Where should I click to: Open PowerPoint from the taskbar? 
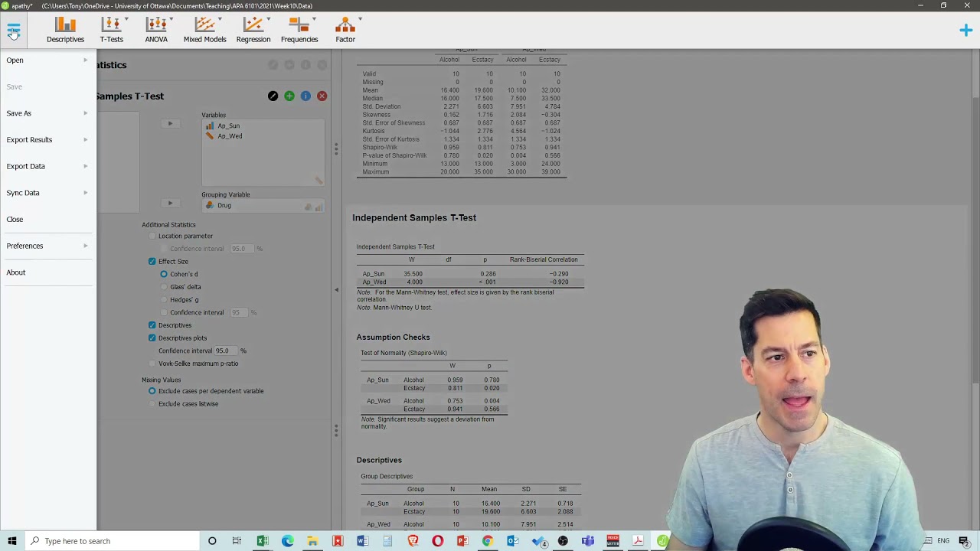462,541
